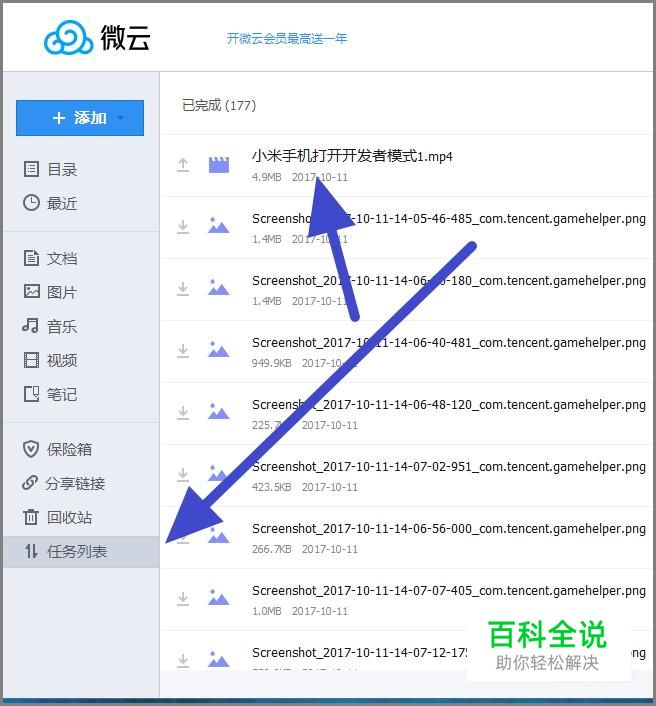The width and height of the screenshot is (656, 706).
Task: Click upload arrow icon beside 小米手机 mp4
Action: [x=183, y=165]
